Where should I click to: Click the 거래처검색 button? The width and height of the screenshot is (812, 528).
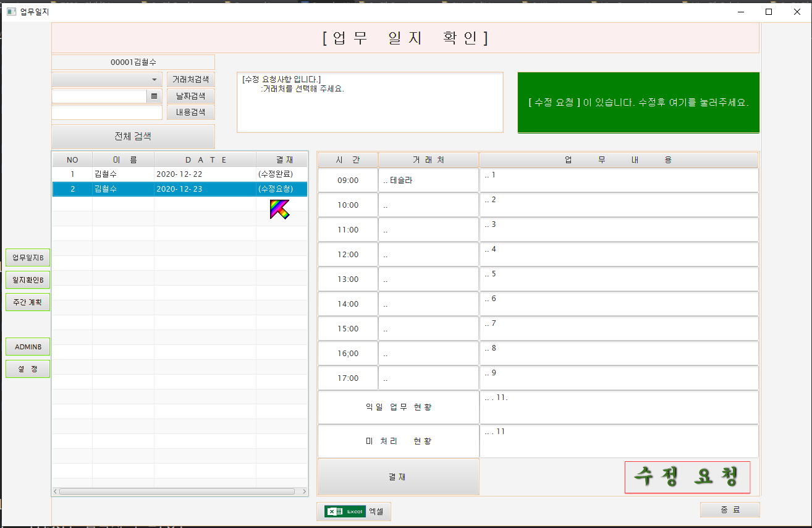pyautogui.click(x=191, y=80)
